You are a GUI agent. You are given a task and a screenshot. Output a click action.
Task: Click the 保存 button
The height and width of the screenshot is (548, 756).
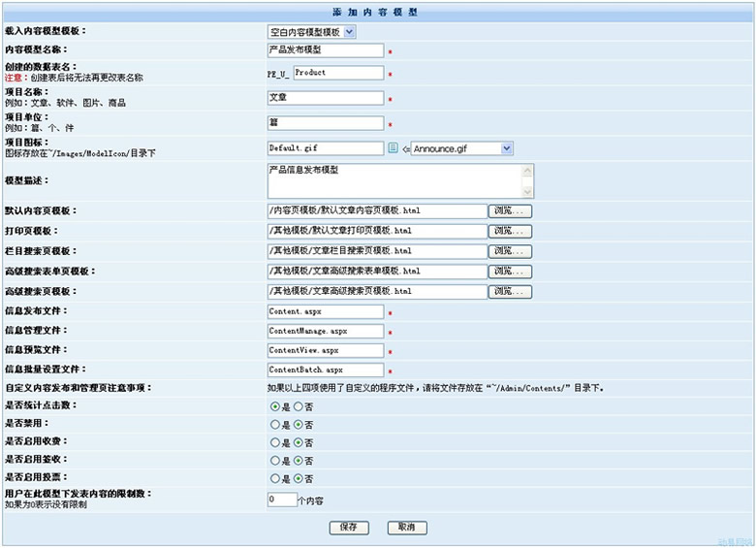coord(349,528)
